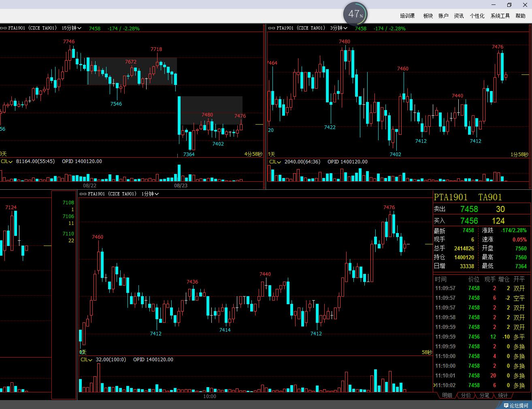Open 论坛提问 forum question button

516,405
